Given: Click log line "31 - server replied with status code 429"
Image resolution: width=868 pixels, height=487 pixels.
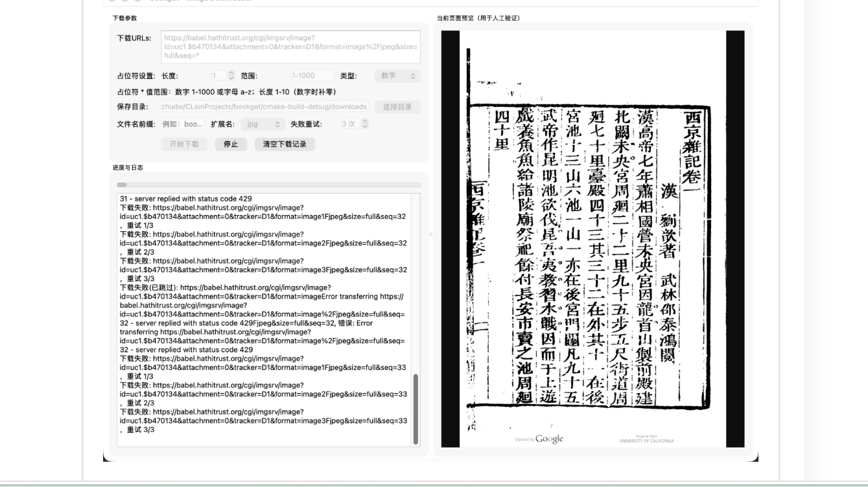Looking at the screenshot, I should (186, 199).
